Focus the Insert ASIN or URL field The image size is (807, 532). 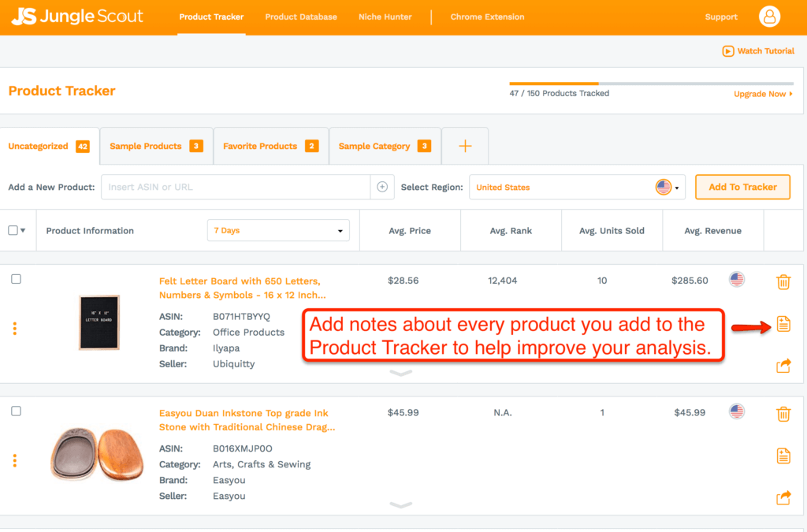(236, 187)
